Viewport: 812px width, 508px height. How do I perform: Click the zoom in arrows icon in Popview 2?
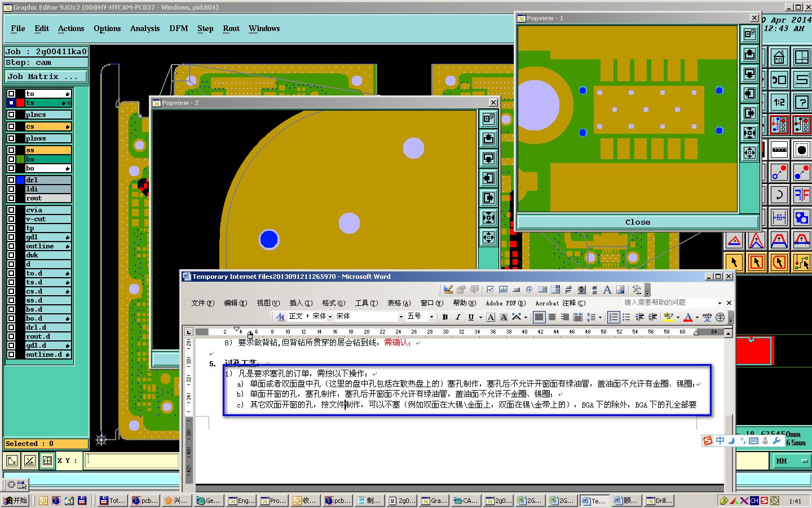click(x=488, y=217)
